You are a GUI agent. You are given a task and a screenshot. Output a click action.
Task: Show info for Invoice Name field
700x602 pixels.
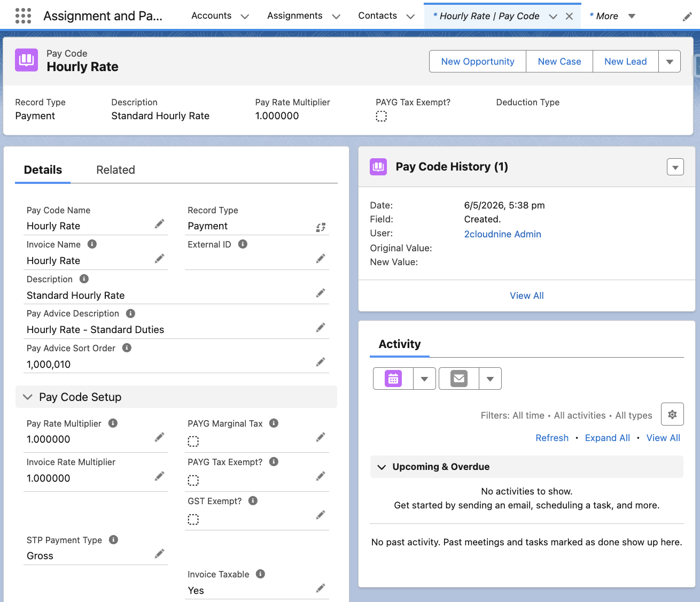pos(92,244)
